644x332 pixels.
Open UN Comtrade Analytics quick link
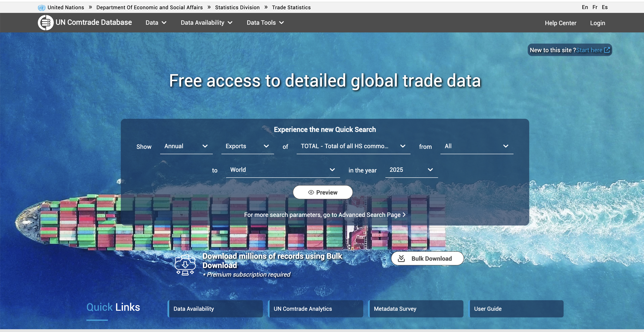[316, 309]
